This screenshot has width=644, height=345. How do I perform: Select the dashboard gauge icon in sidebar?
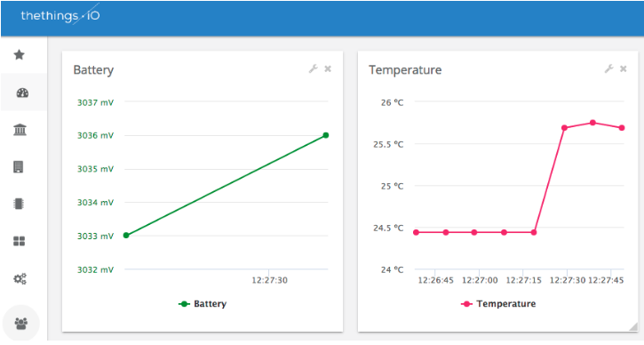(x=22, y=93)
